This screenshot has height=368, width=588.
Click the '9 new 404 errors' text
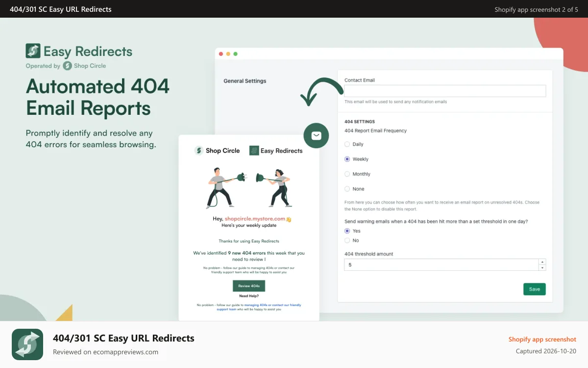click(x=247, y=253)
